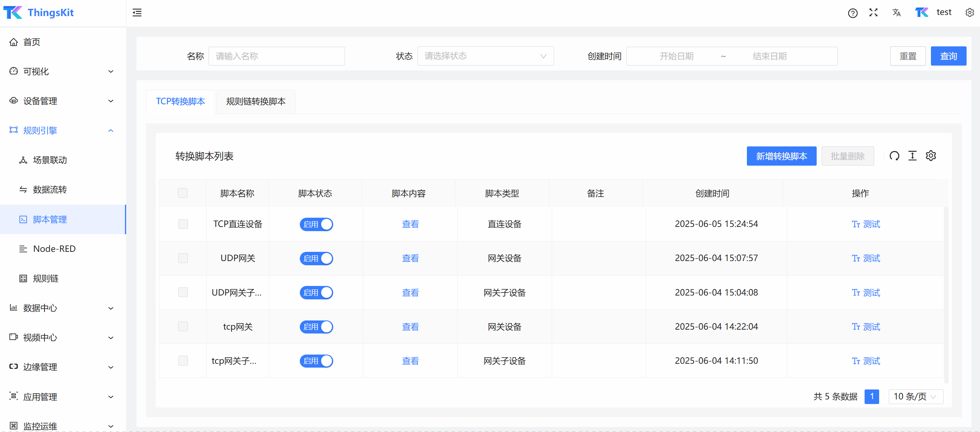
Task: Open the 数据流转 menu item
Action: click(x=63, y=190)
